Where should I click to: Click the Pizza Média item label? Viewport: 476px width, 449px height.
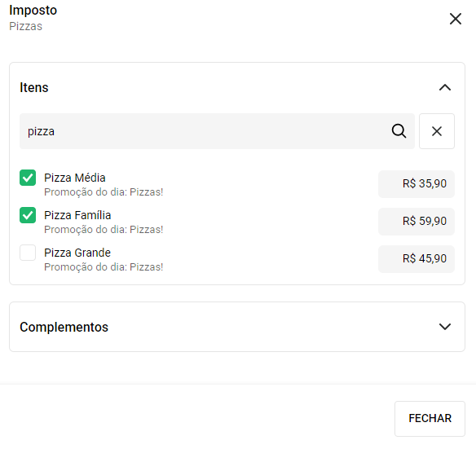coord(75,178)
